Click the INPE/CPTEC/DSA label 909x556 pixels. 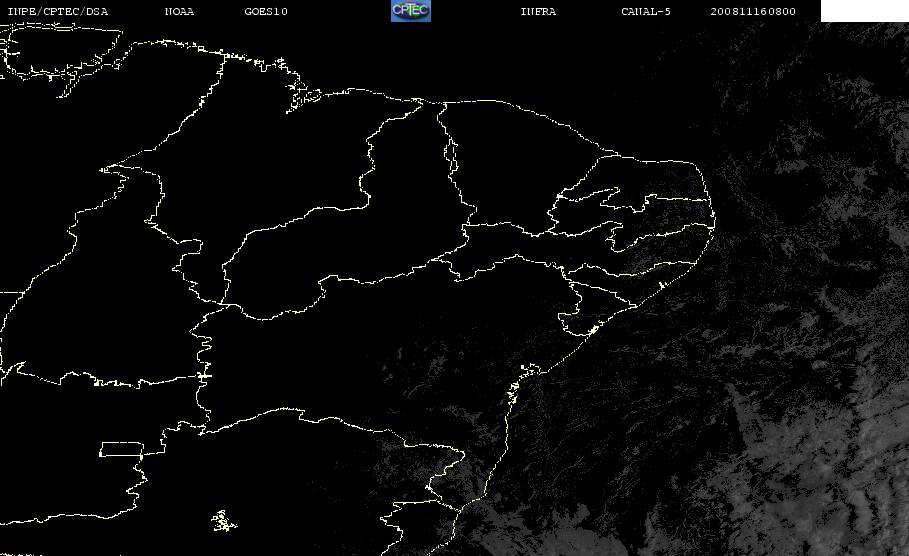coord(58,12)
